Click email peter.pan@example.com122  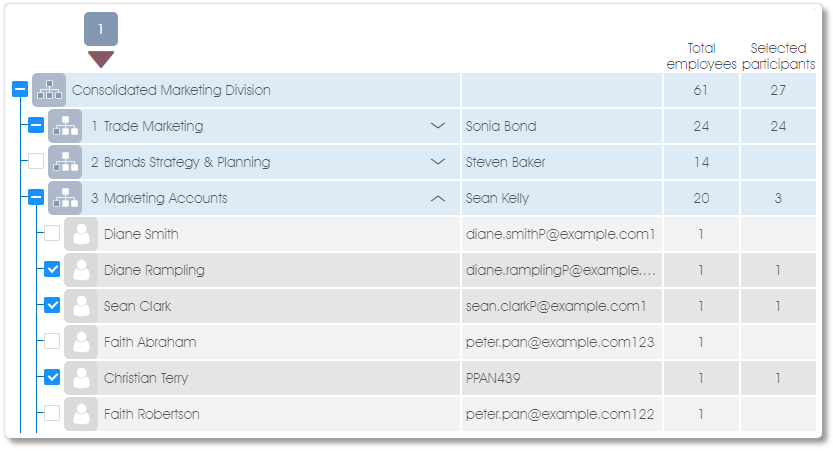coord(560,414)
